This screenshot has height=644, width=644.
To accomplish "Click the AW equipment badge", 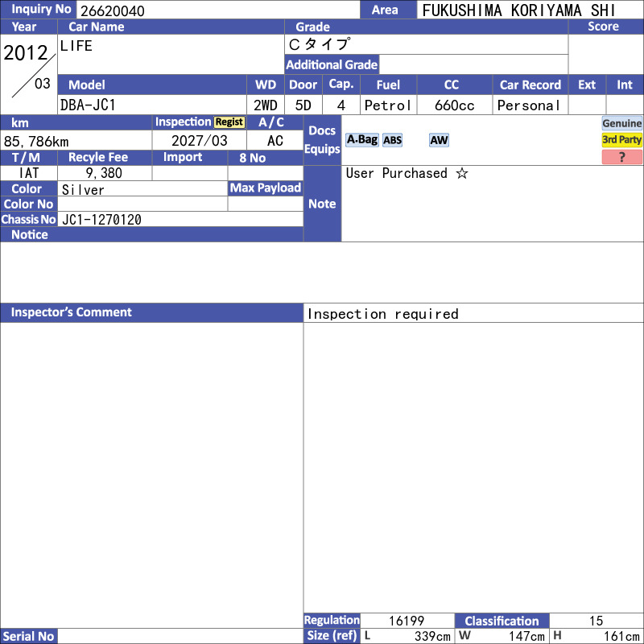I will (439, 140).
